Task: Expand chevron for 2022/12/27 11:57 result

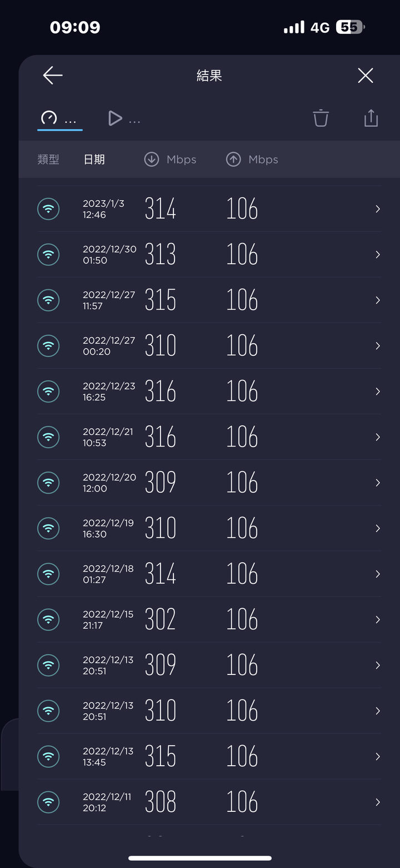Action: click(x=378, y=300)
